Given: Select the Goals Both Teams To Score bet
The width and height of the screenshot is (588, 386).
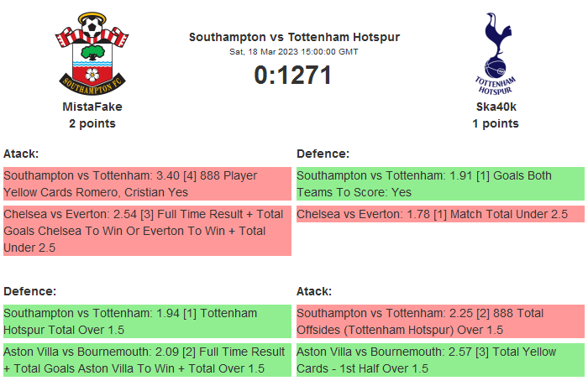Looking at the screenshot, I should (x=440, y=184).
